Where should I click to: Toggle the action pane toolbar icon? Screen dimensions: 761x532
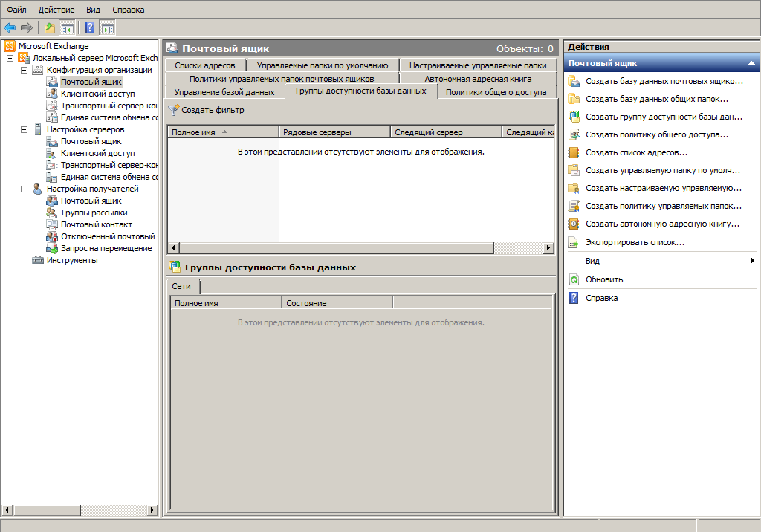coord(107,27)
